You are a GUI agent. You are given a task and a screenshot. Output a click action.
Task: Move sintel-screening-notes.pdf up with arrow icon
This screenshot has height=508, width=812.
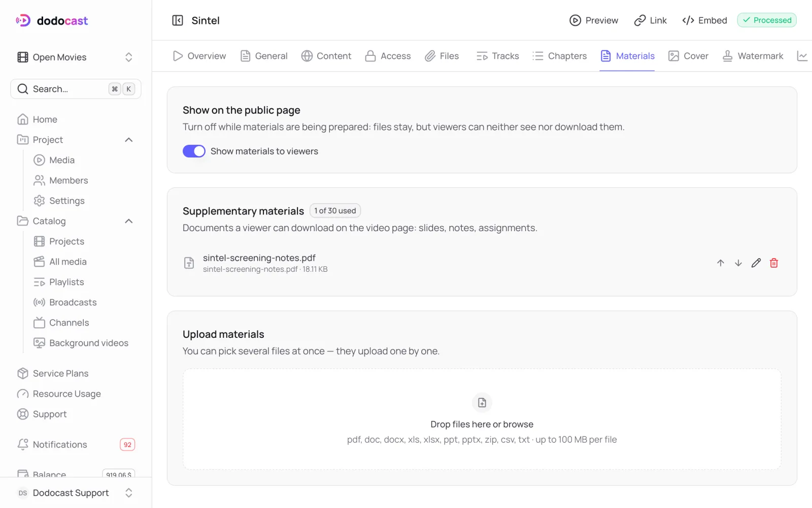[721, 263]
